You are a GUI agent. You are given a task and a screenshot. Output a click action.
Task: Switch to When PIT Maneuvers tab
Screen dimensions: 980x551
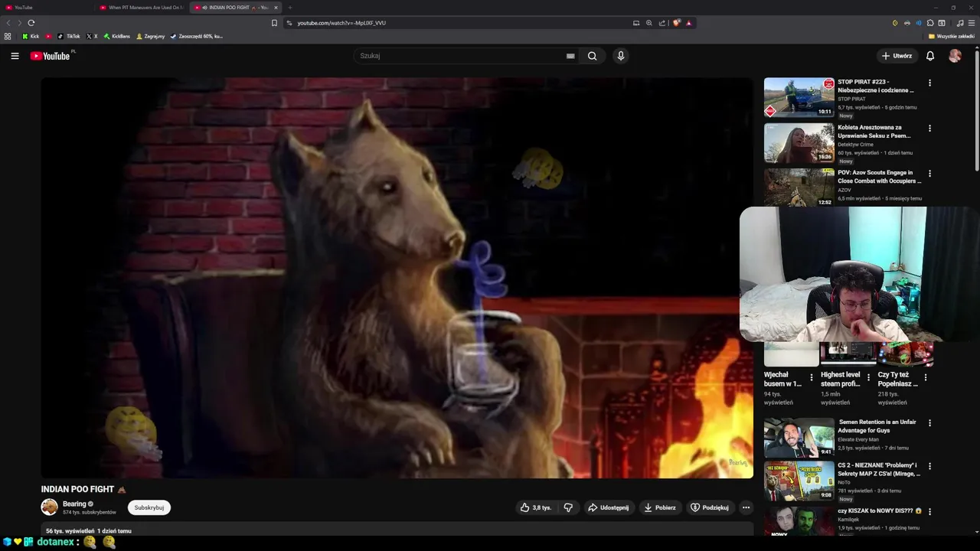[x=141, y=8]
